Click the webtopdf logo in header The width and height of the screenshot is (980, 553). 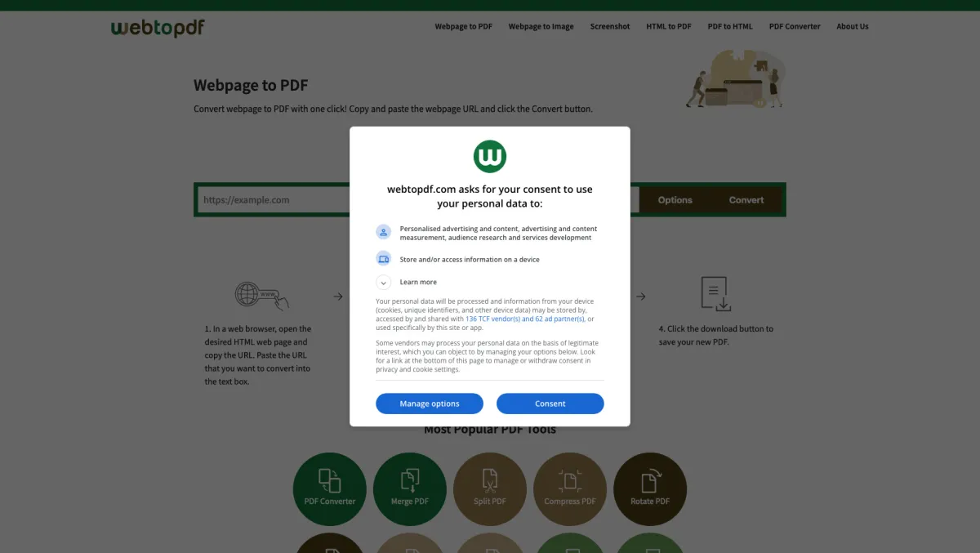coord(158,28)
